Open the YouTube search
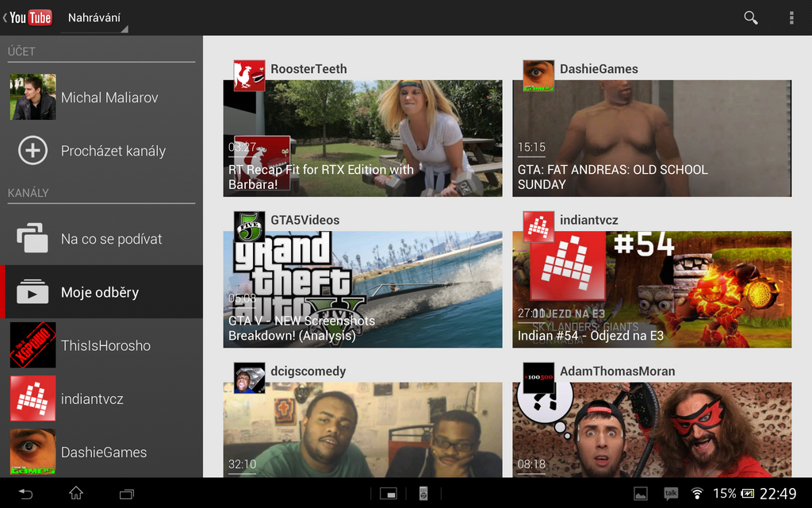The height and width of the screenshot is (508, 812). pos(750,17)
